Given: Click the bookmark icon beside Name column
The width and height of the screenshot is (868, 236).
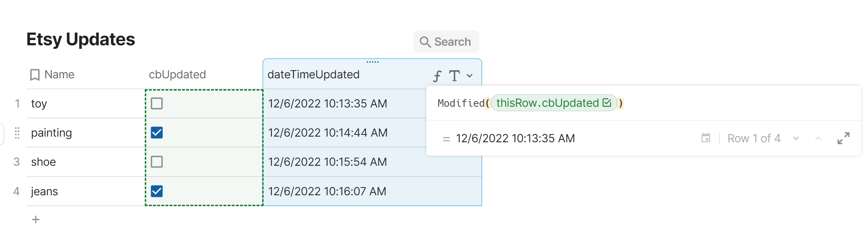Looking at the screenshot, I should click(x=35, y=75).
